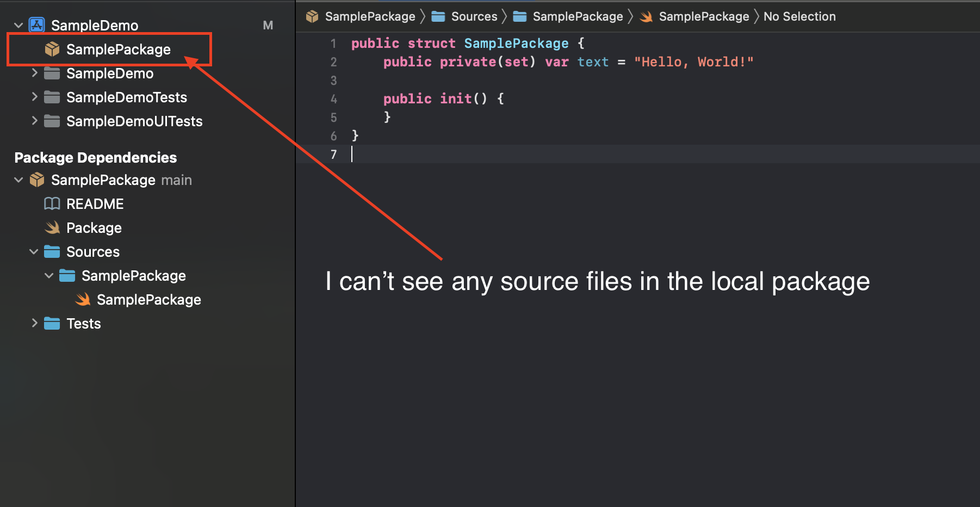The image size is (980, 507).
Task: Expand the Tests folder disclosure arrow
Action: coord(34,323)
